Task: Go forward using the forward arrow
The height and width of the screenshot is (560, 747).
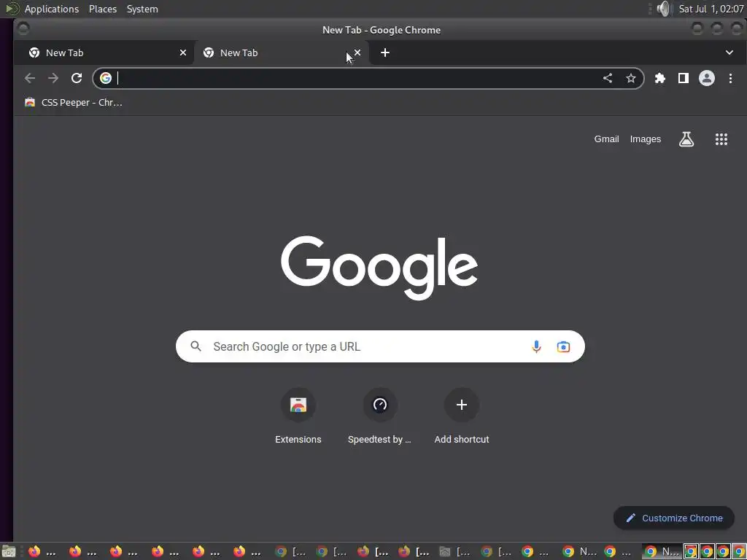Action: click(x=53, y=78)
